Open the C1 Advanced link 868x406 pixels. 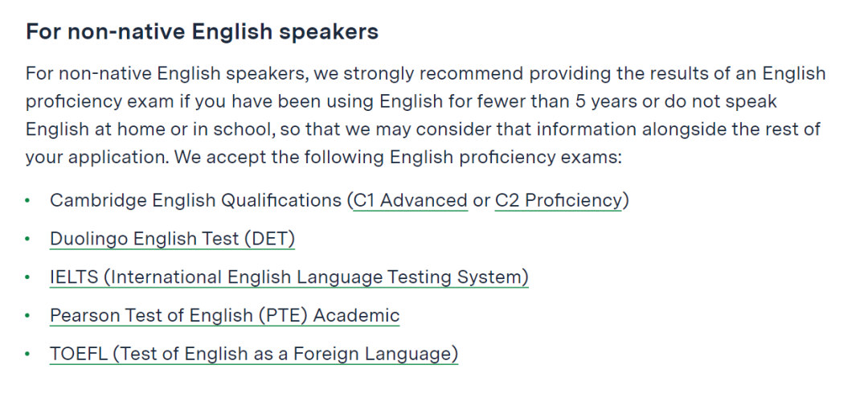(410, 200)
